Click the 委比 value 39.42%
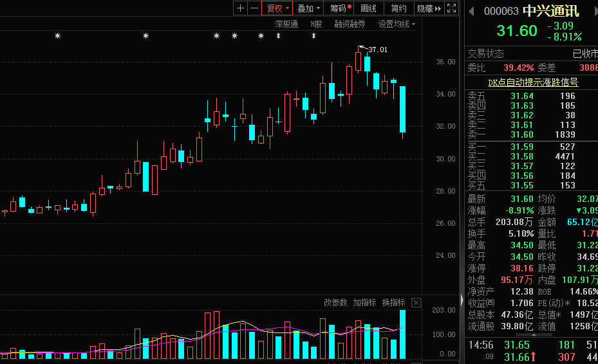598x364 pixels. 519,68
